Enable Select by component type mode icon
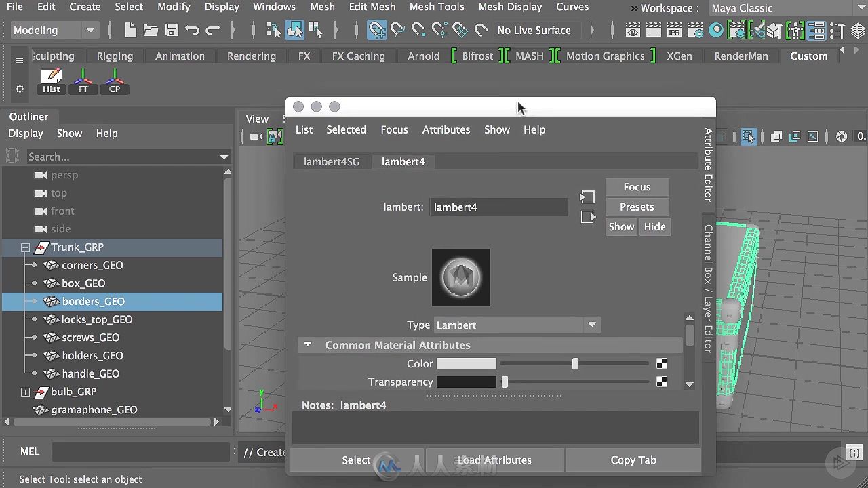 [315, 30]
